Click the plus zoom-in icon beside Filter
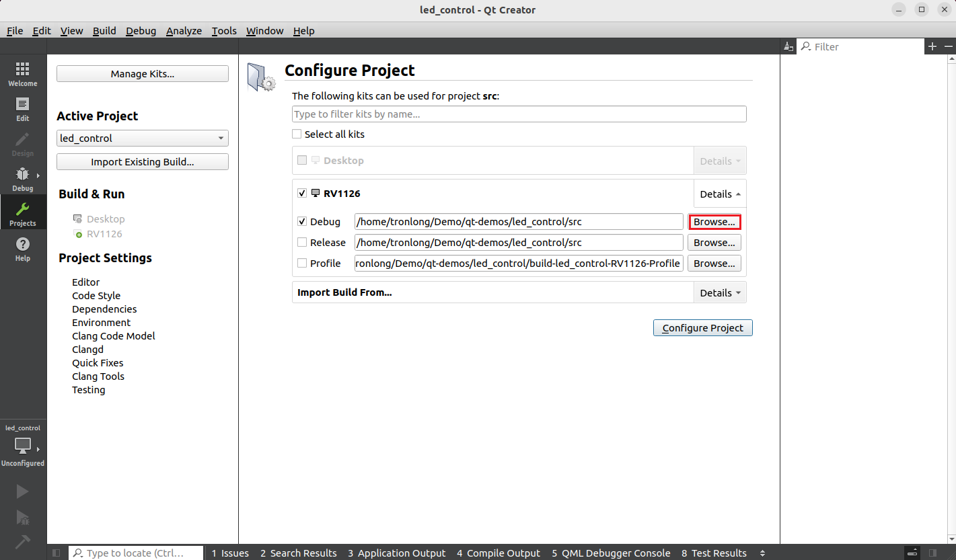Screen dimensions: 956x560 point(932,46)
